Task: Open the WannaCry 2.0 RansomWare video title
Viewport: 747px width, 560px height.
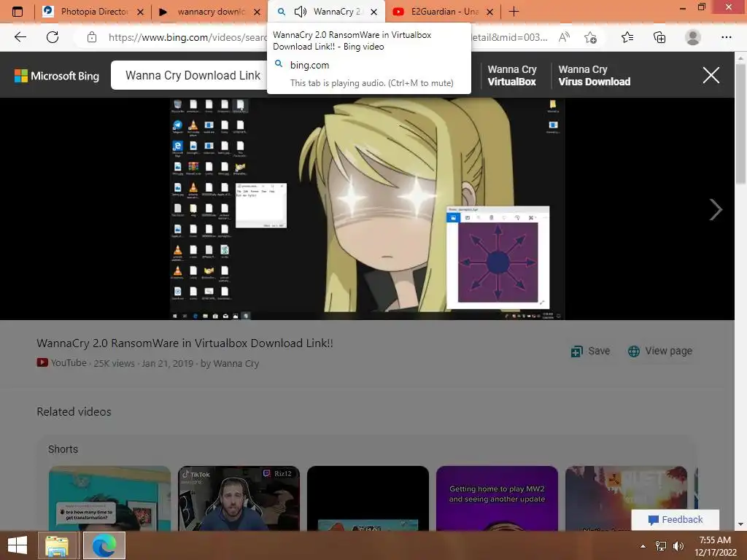Action: tap(185, 343)
